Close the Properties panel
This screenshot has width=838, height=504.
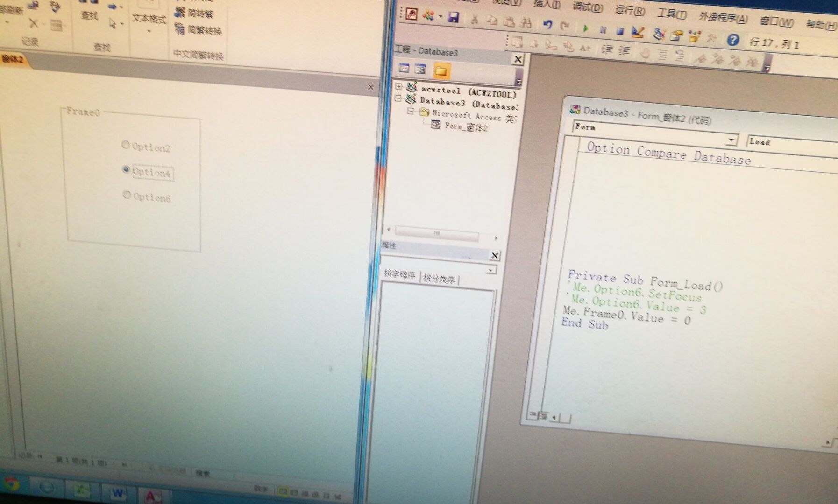pos(495,255)
